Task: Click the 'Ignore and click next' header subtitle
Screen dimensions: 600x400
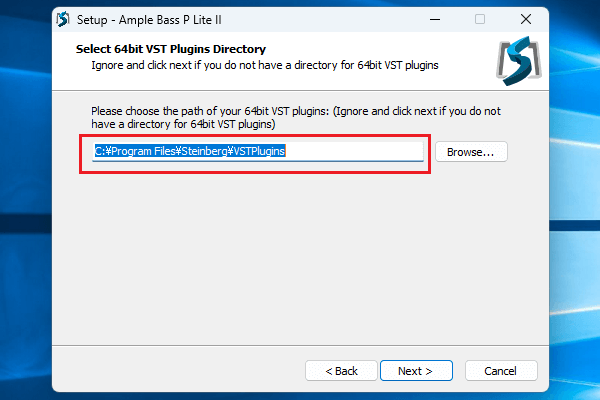Action: (260, 65)
